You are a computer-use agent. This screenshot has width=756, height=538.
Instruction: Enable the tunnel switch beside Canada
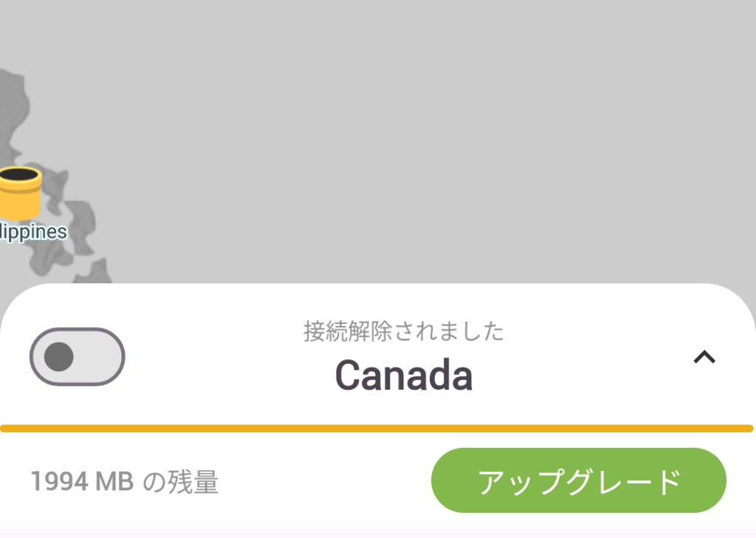point(77,356)
